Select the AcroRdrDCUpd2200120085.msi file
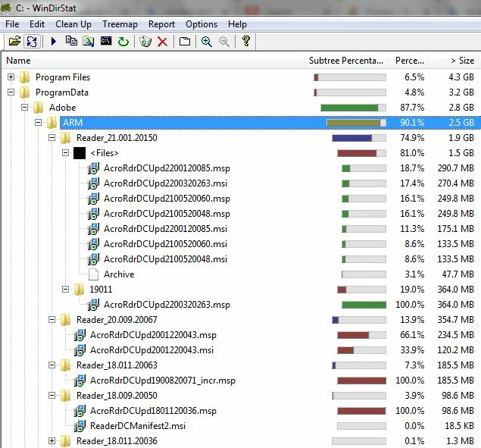This screenshot has height=448, width=481. coord(165,229)
